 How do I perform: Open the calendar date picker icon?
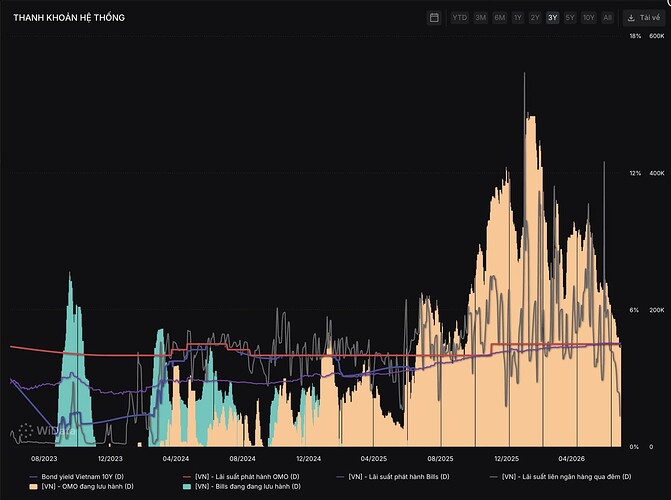(x=434, y=18)
